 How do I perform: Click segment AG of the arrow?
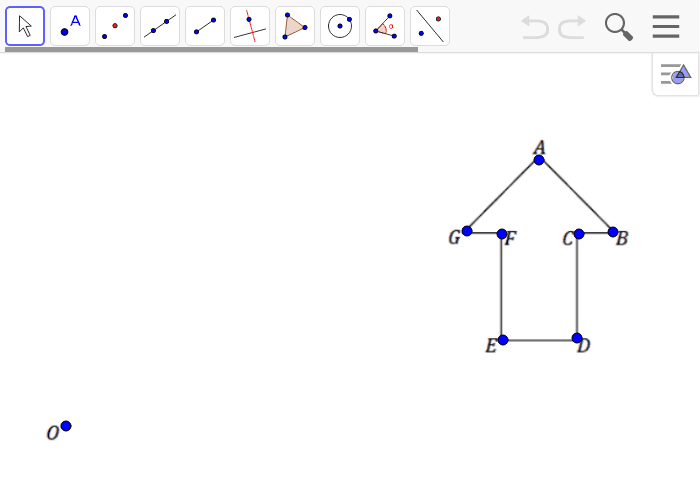(503, 196)
